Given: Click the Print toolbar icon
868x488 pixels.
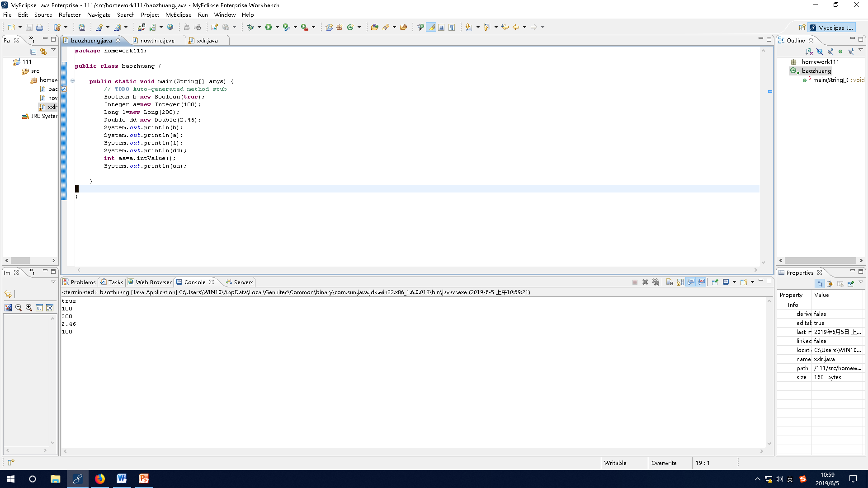Looking at the screenshot, I should click(40, 27).
